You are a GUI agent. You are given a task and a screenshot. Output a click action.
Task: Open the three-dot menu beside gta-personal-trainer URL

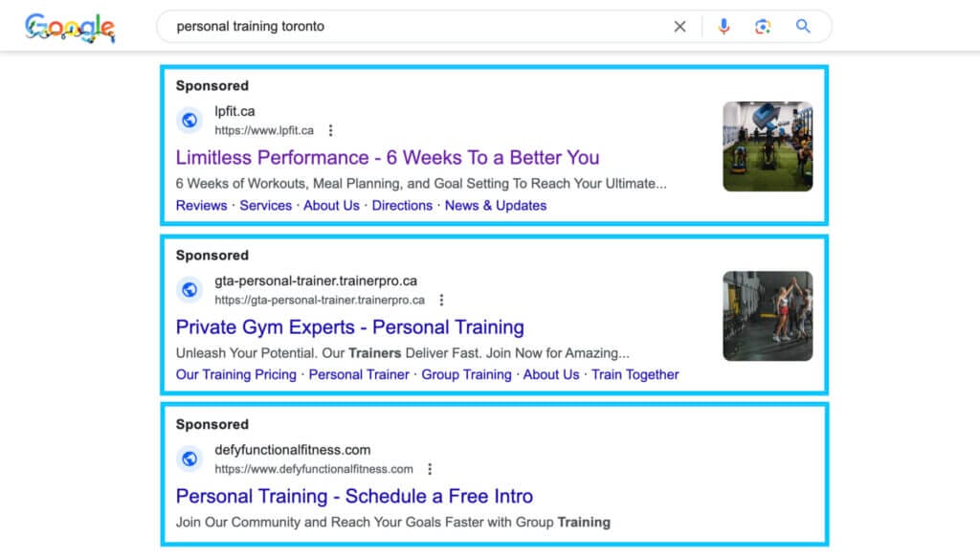point(442,300)
